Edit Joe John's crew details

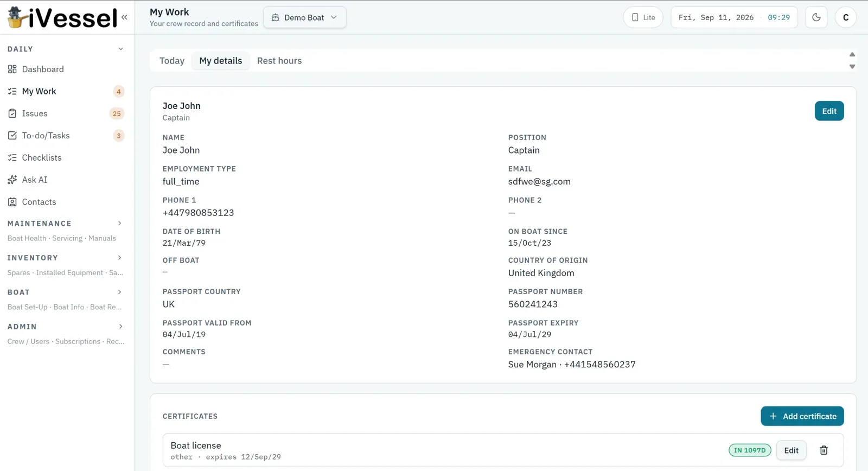click(829, 111)
